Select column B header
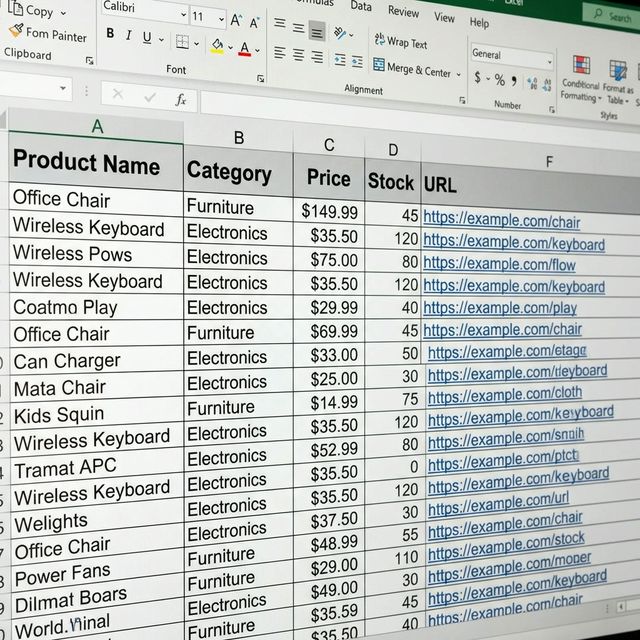Viewport: 640px width, 640px height. (239, 138)
